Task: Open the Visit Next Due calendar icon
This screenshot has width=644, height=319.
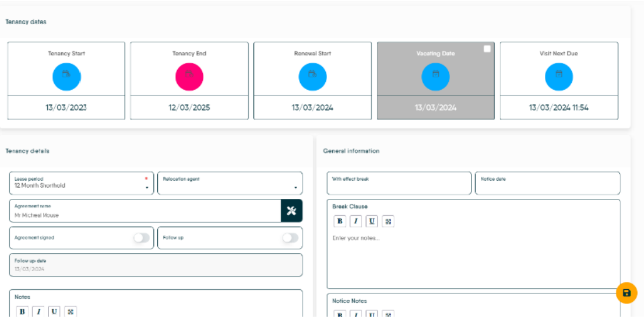Action: pos(559,77)
